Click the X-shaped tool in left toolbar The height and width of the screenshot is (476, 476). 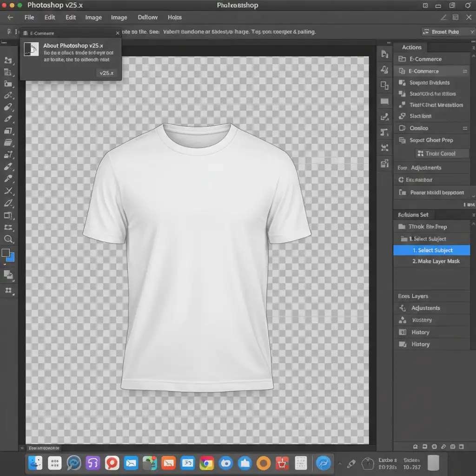point(8,191)
